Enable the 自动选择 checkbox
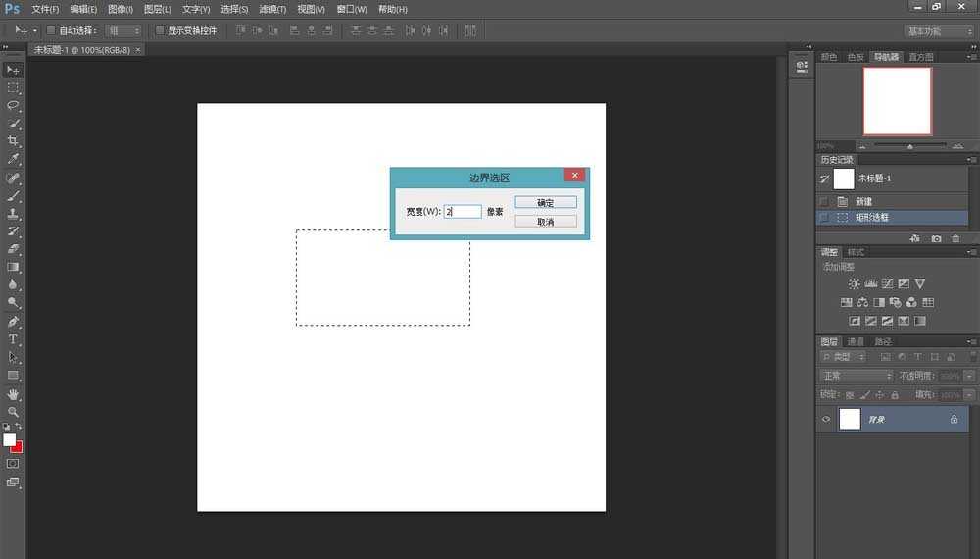This screenshot has height=559, width=980. (x=51, y=31)
